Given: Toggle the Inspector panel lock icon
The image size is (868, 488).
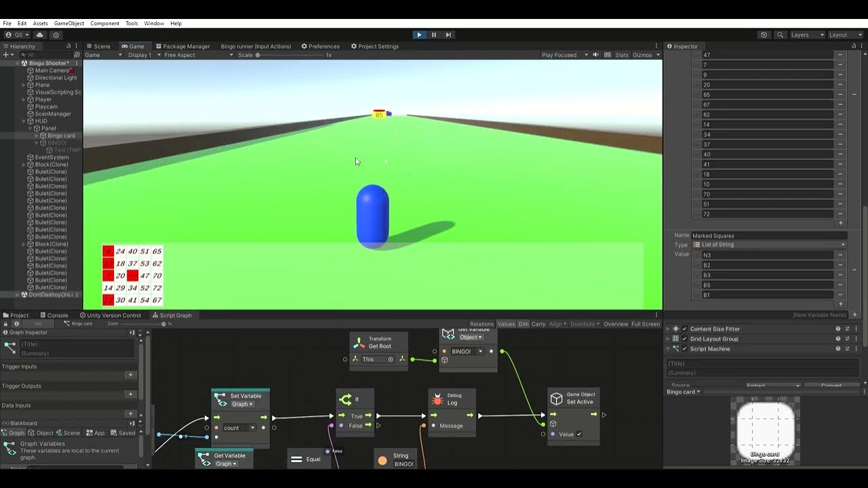Looking at the screenshot, I should 854,46.
